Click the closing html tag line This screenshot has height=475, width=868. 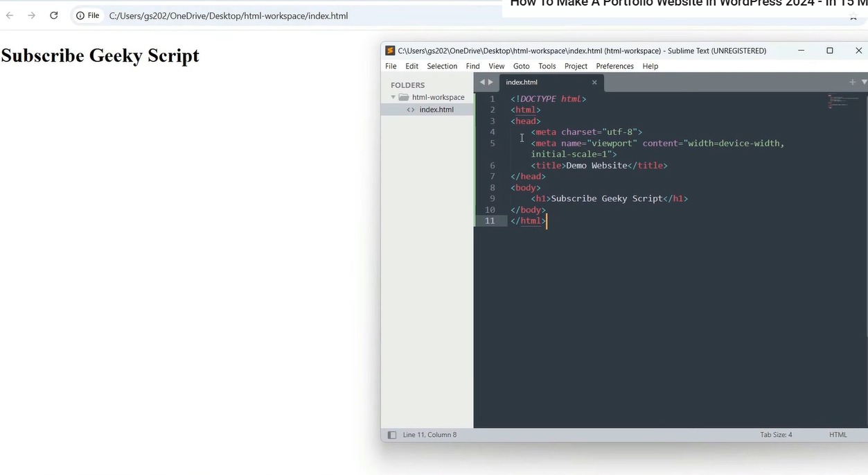pyautogui.click(x=528, y=221)
